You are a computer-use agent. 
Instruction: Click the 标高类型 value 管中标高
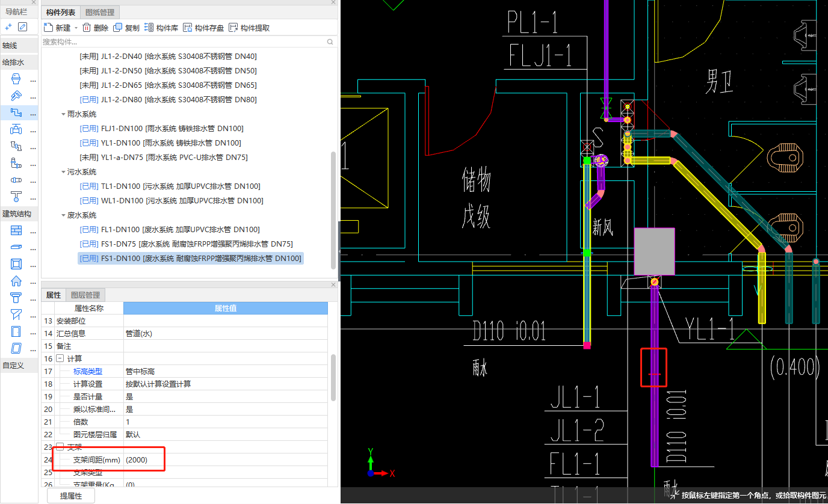pyautogui.click(x=226, y=372)
